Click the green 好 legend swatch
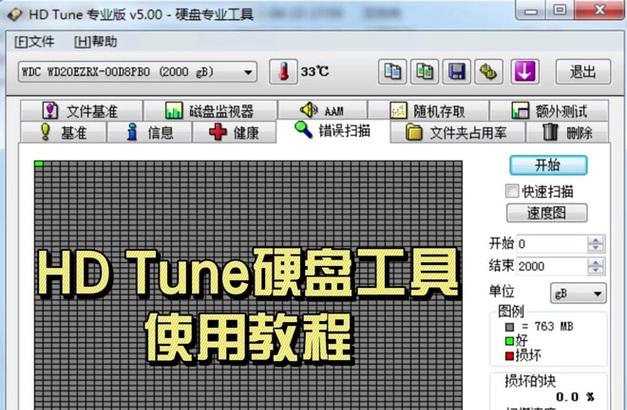 [x=509, y=341]
